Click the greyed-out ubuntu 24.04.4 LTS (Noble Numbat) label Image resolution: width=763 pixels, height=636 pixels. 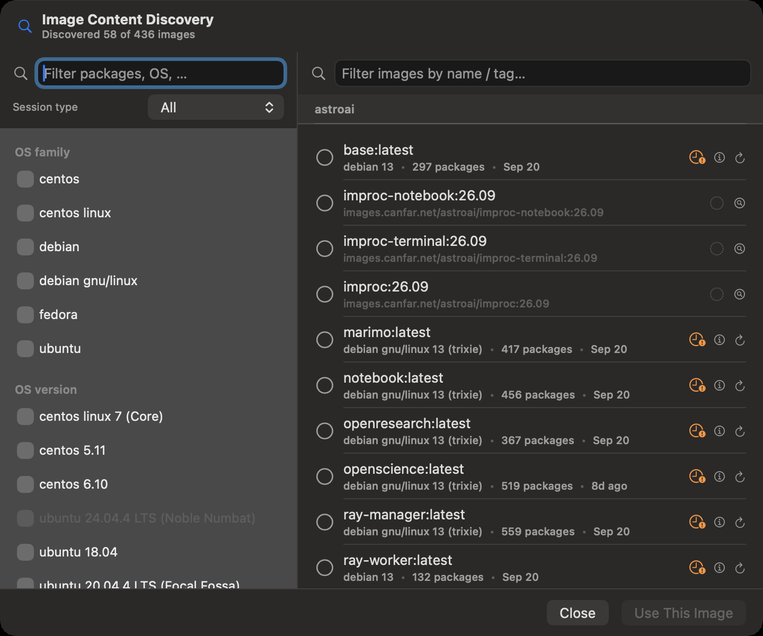147,518
